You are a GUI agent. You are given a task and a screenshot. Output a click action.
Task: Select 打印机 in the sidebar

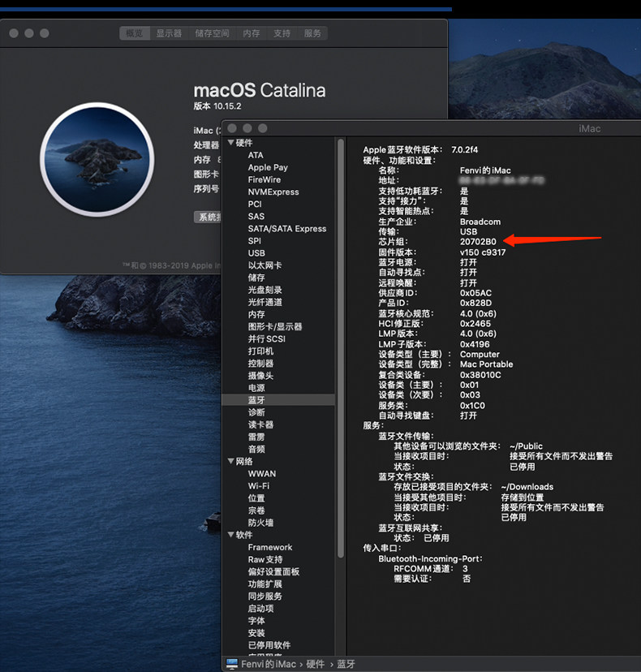pyautogui.click(x=260, y=351)
